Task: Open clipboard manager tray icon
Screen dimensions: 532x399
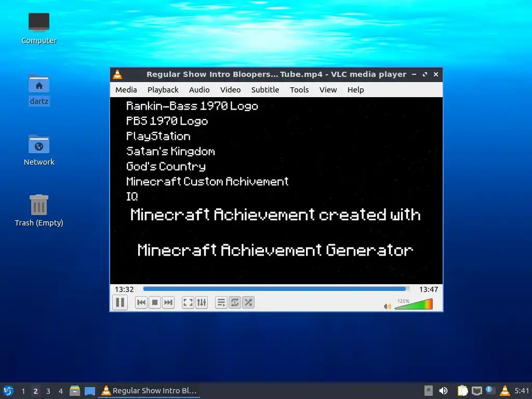Action: [x=462, y=391]
